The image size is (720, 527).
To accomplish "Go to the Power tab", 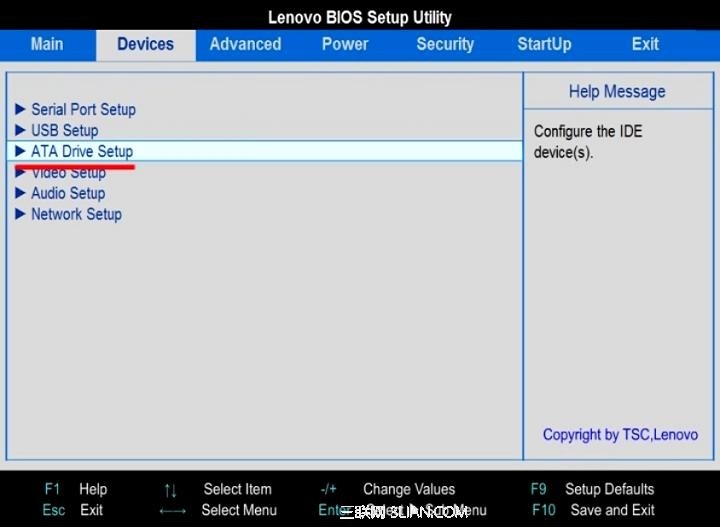I will coord(345,45).
